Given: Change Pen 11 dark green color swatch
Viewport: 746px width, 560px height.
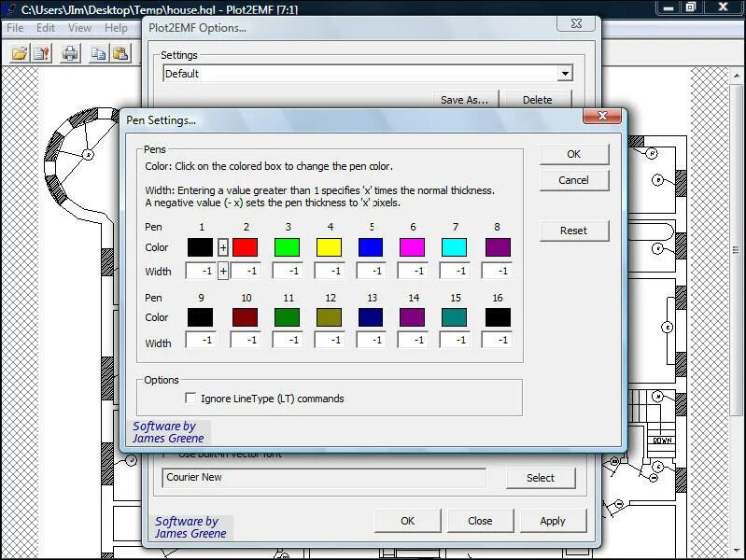Looking at the screenshot, I should coord(288,317).
